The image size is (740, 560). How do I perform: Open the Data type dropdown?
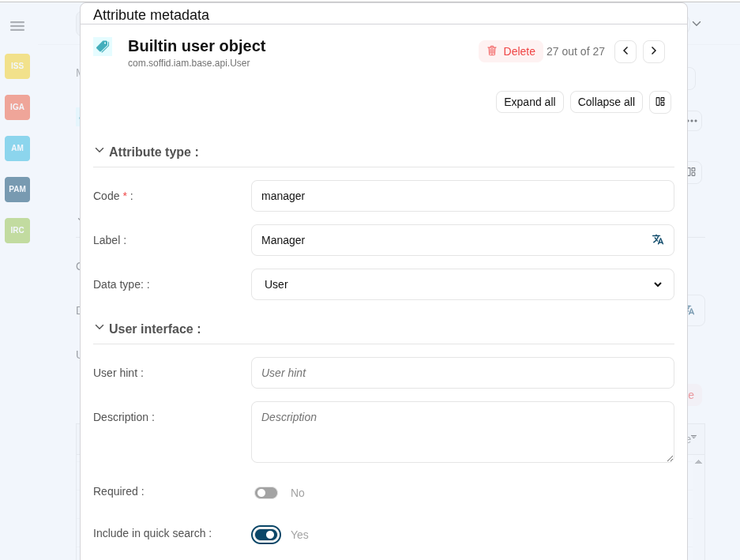[x=462, y=284]
